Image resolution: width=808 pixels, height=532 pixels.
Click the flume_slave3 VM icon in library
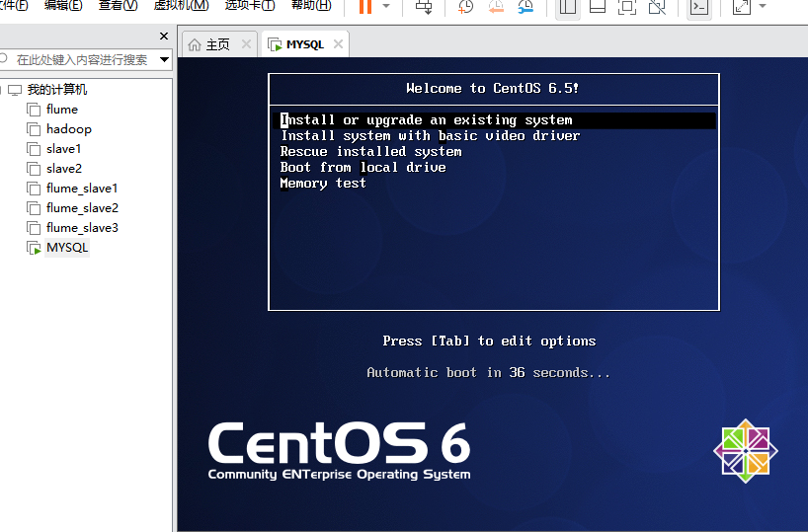click(34, 228)
